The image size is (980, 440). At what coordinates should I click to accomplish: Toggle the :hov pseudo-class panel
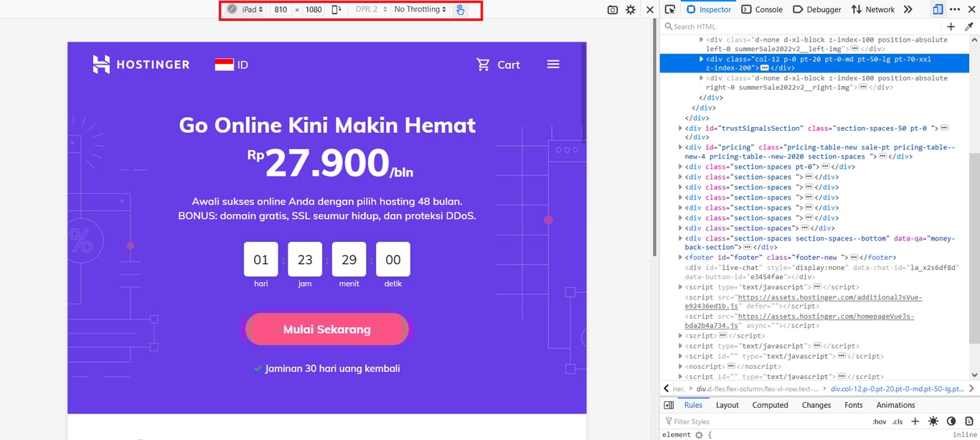coord(879,421)
